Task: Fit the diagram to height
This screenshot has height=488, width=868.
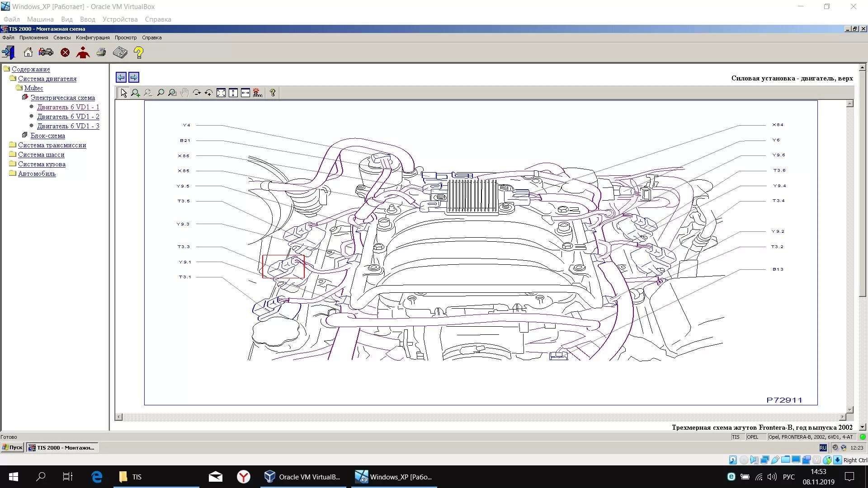Action: coord(233,93)
